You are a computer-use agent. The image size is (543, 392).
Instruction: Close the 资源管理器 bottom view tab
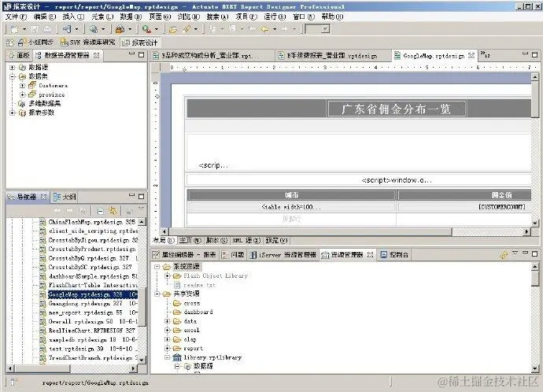point(370,254)
